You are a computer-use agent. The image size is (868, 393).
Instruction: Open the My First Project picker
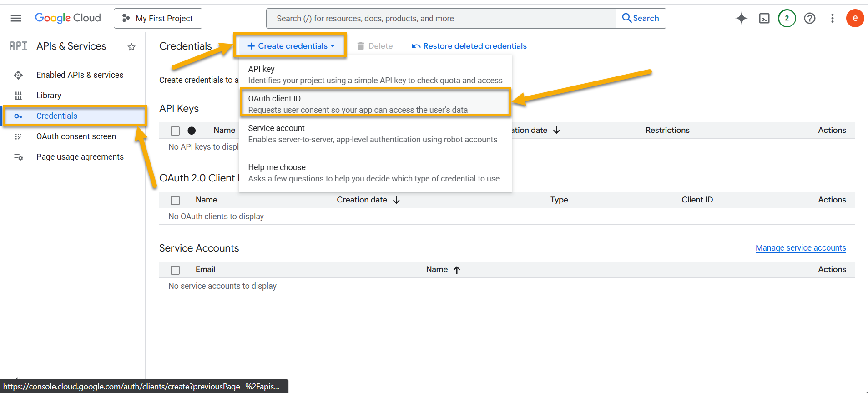point(158,18)
